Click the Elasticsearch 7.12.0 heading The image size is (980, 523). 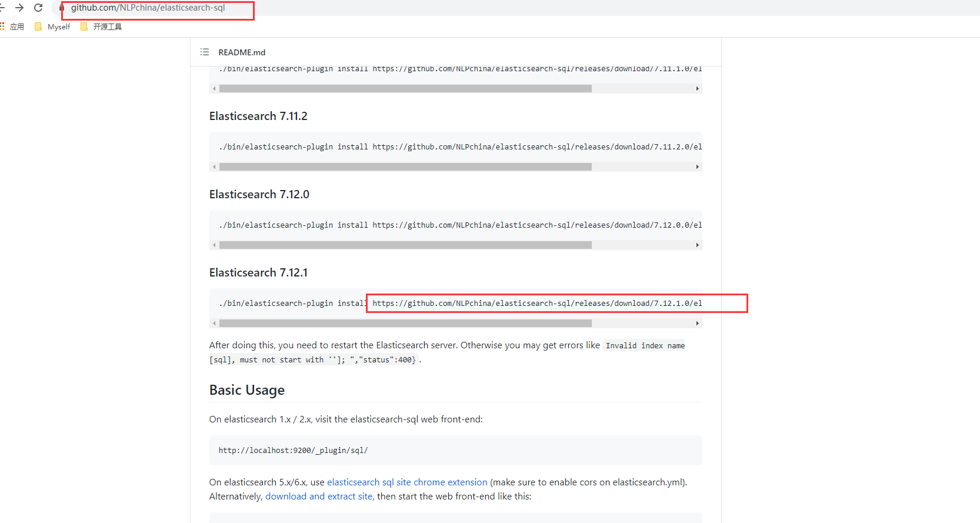click(259, 194)
